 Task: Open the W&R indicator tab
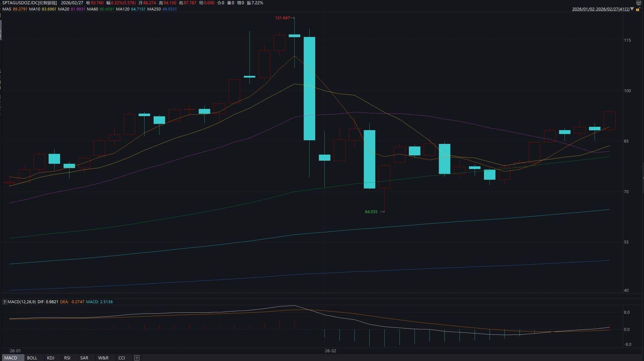point(103,358)
